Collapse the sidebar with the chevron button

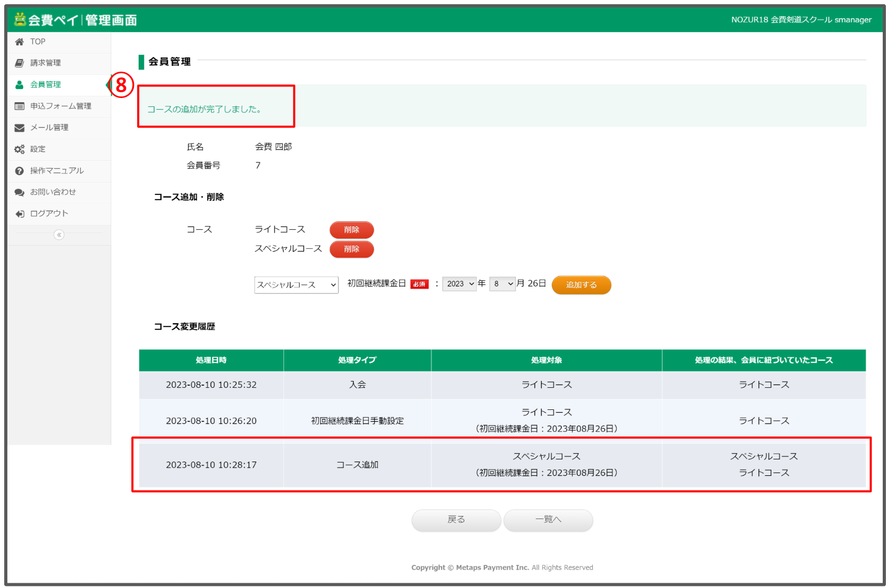coord(58,235)
